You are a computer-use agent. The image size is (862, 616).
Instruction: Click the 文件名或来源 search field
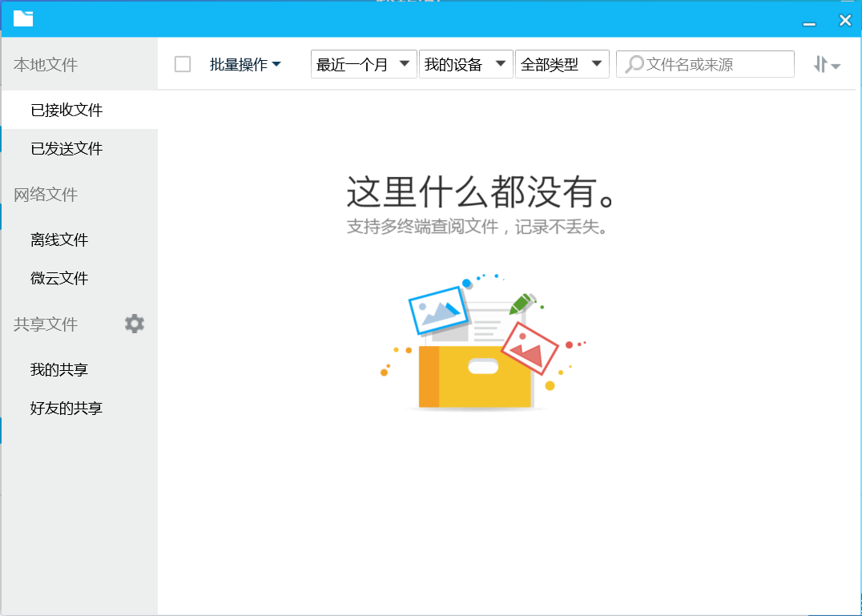tap(715, 65)
